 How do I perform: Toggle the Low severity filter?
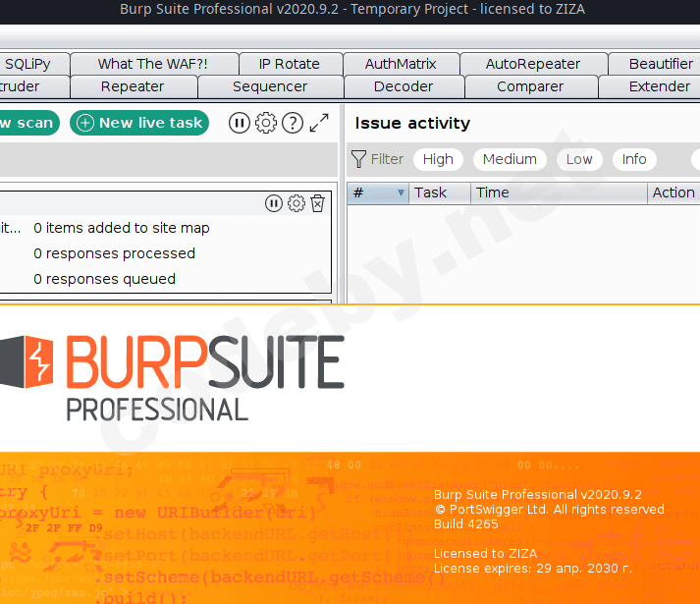pos(579,159)
